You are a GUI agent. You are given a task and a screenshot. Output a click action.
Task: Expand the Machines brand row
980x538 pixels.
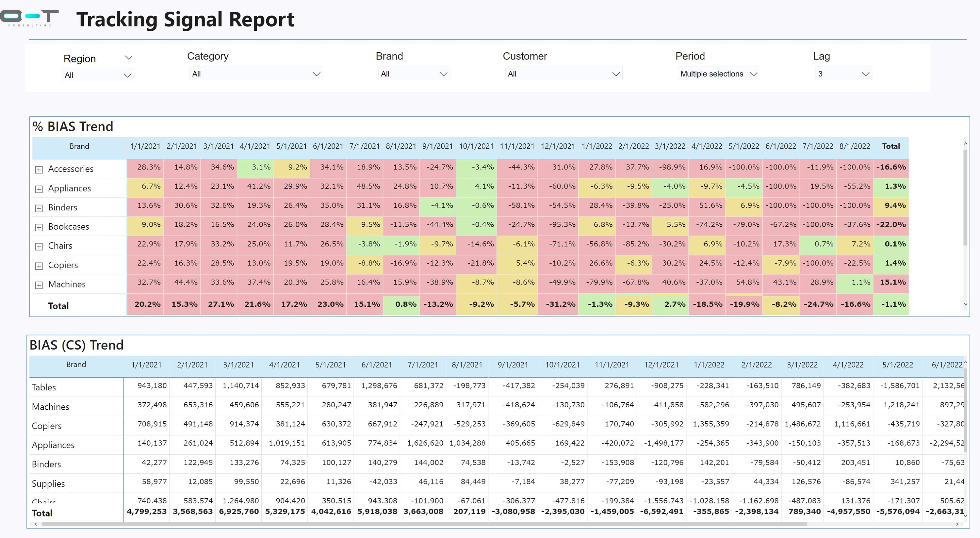pyautogui.click(x=39, y=285)
